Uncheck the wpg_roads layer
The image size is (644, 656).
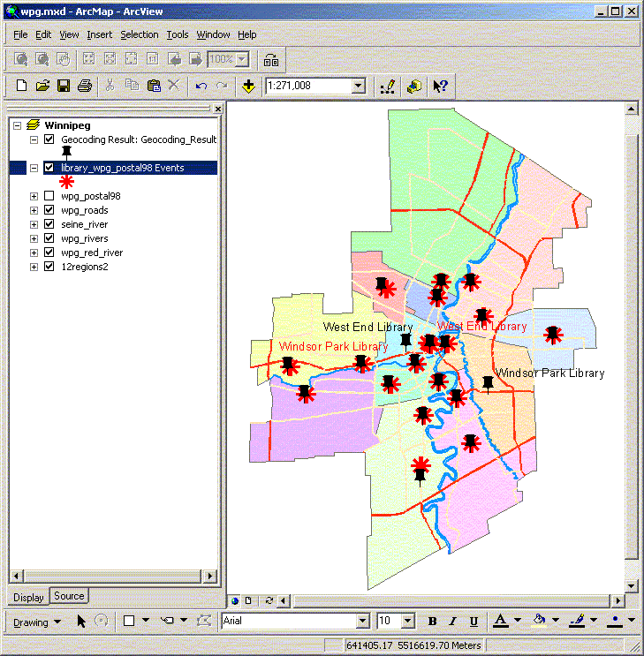[x=49, y=210]
